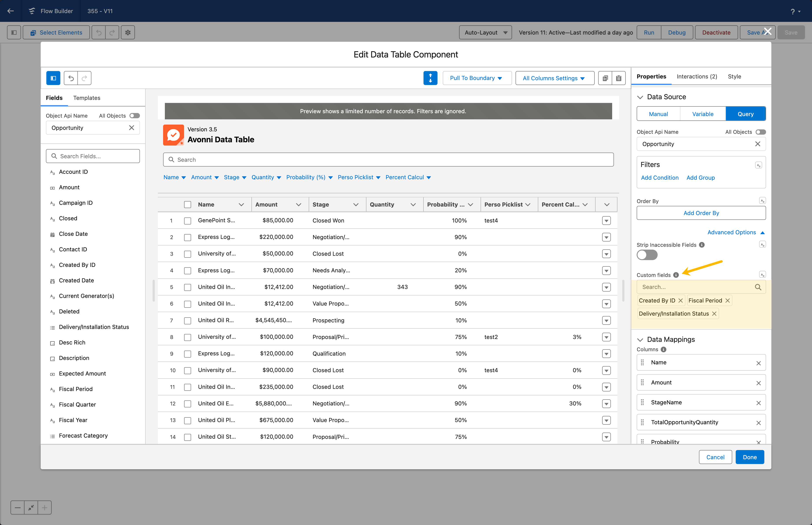Open the All Columns Settings dropdown

[554, 78]
